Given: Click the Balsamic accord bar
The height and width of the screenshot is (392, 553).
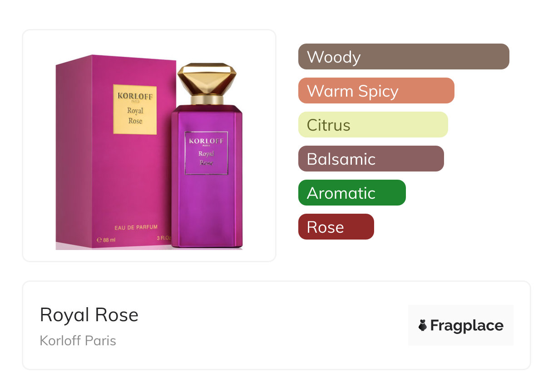Looking at the screenshot, I should click(371, 159).
